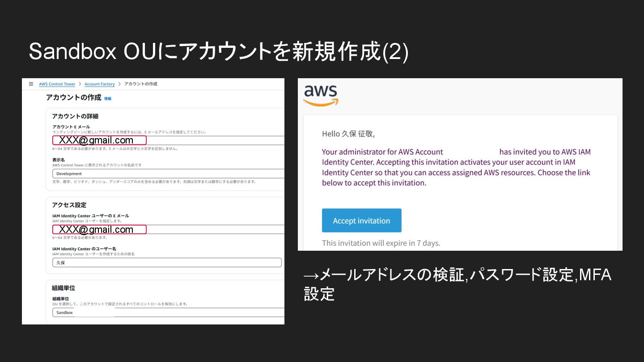Click the アカウントの詳細 section heading
The width and height of the screenshot is (644, 362).
pyautogui.click(x=75, y=116)
